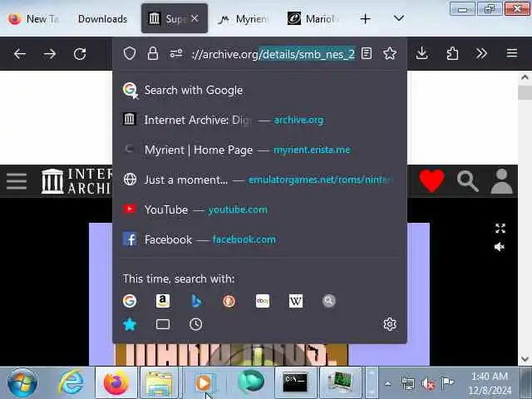532x399 pixels.
Task: Go back with the browser back arrow
Action: (x=20, y=53)
